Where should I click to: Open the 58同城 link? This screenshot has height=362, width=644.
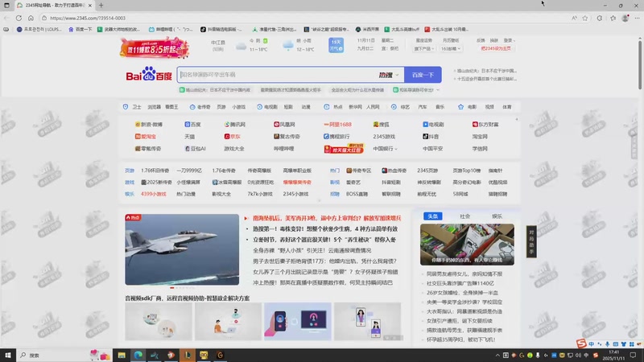pos(460,194)
